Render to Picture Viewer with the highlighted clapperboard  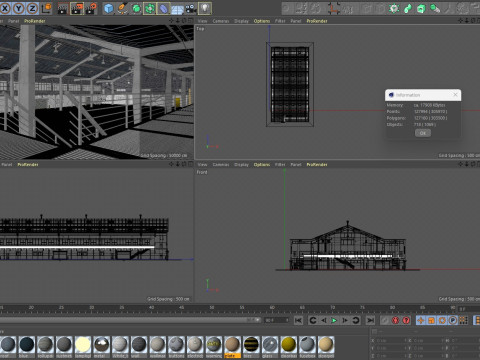(77, 8)
